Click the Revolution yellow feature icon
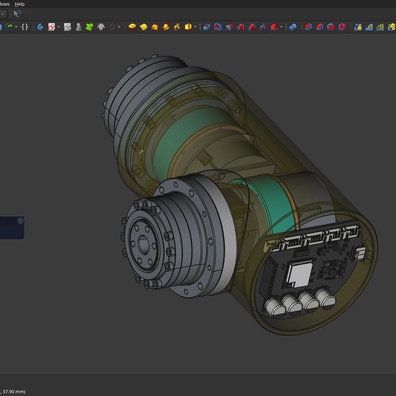 143,27
